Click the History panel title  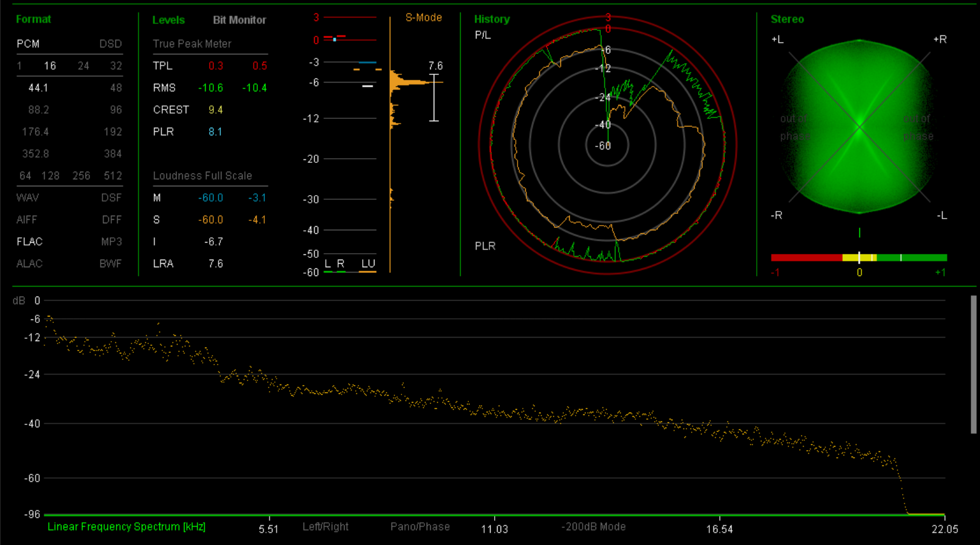coord(492,19)
